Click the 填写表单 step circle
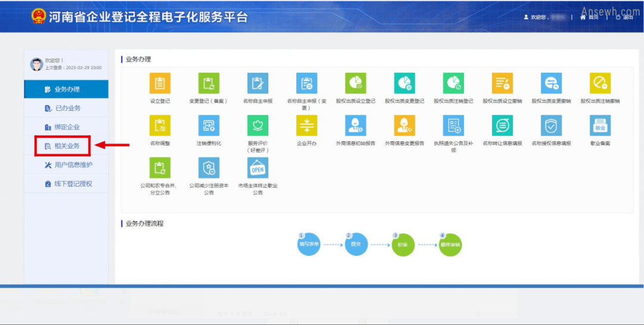Screen dimensions: 644x325 click(x=309, y=244)
